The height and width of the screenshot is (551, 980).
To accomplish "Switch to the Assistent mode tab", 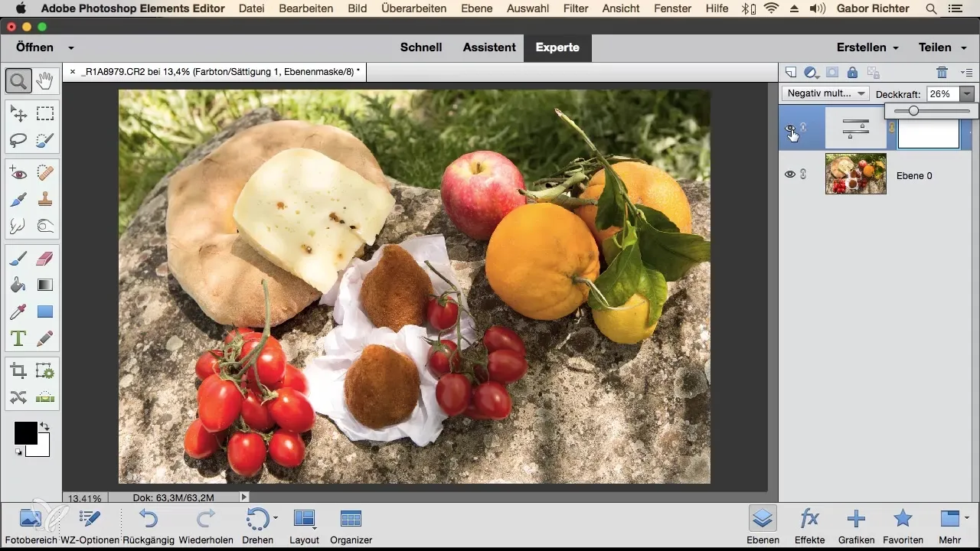I will 489,47.
